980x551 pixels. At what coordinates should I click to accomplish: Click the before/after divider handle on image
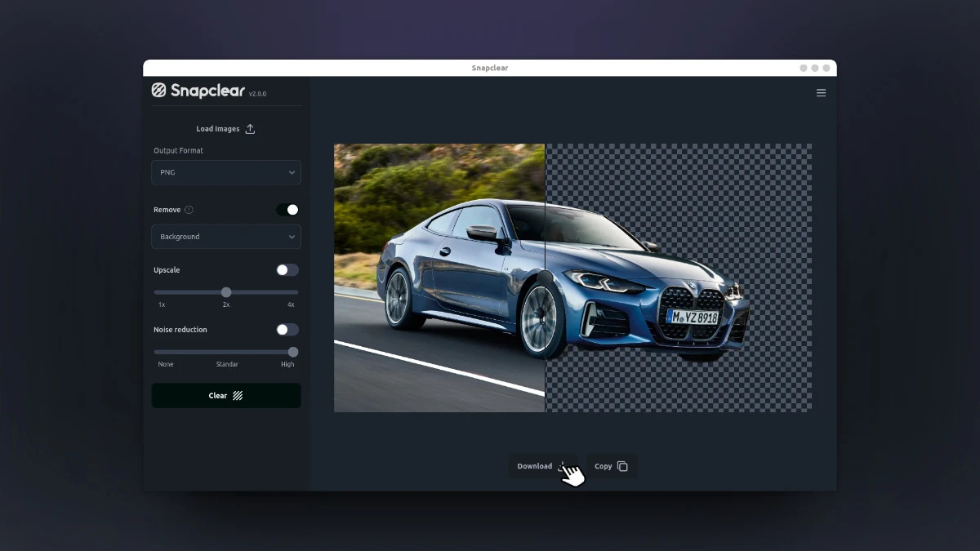545,278
